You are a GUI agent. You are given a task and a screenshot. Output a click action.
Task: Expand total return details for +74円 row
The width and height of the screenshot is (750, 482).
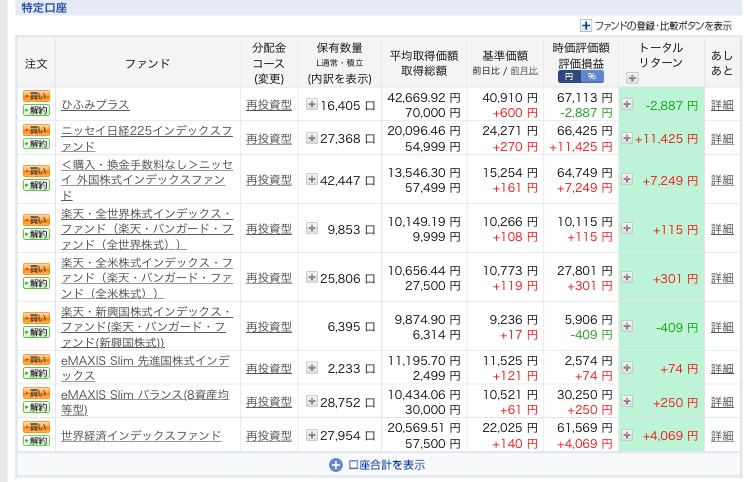[627, 367]
